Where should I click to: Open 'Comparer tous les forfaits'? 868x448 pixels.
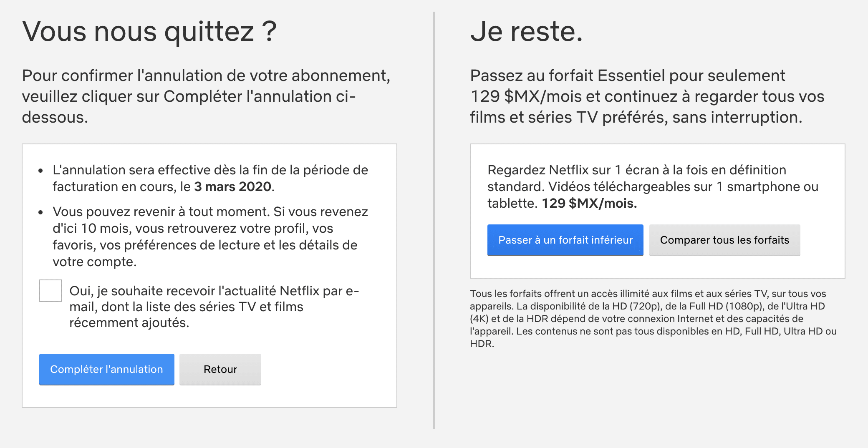pos(725,240)
